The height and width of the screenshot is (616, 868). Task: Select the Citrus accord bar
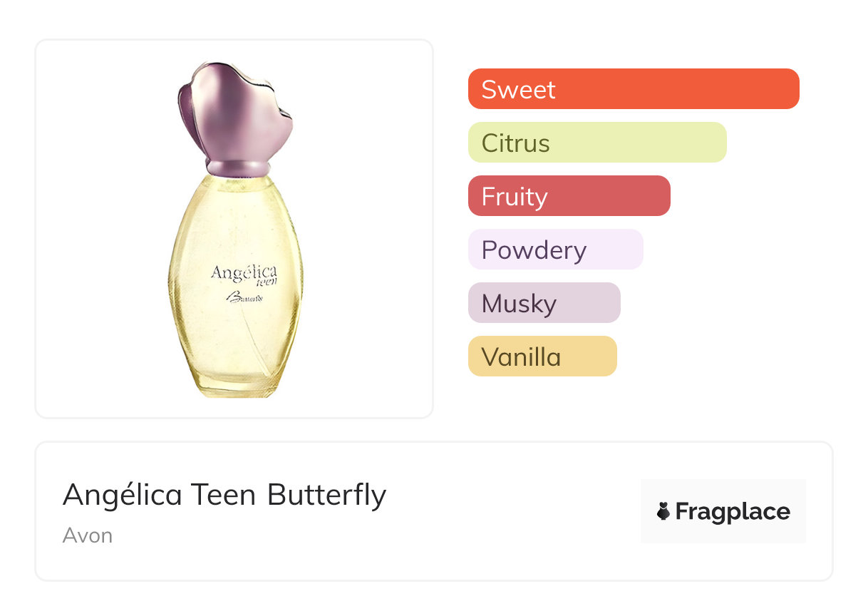click(596, 143)
